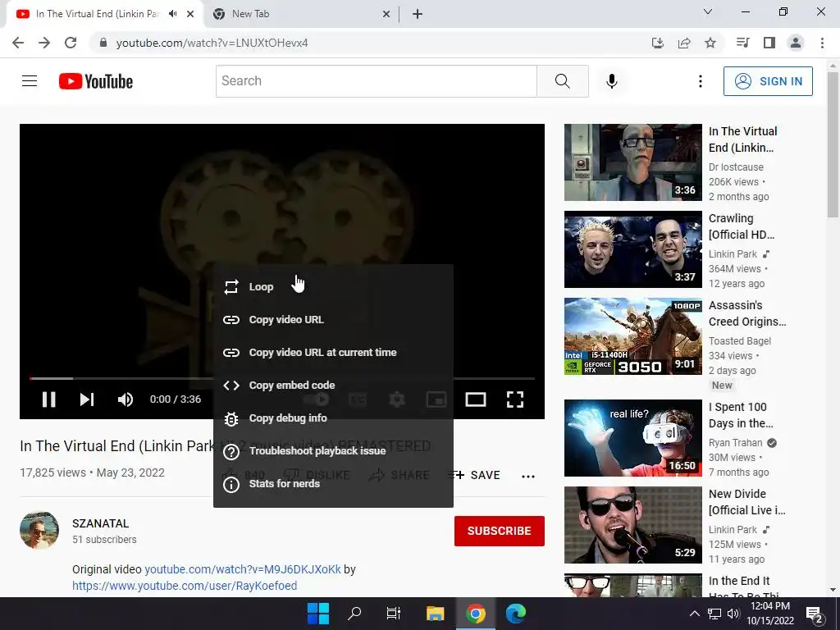Open the Crawling [Official HD video title
840x630 pixels.
coord(742,226)
